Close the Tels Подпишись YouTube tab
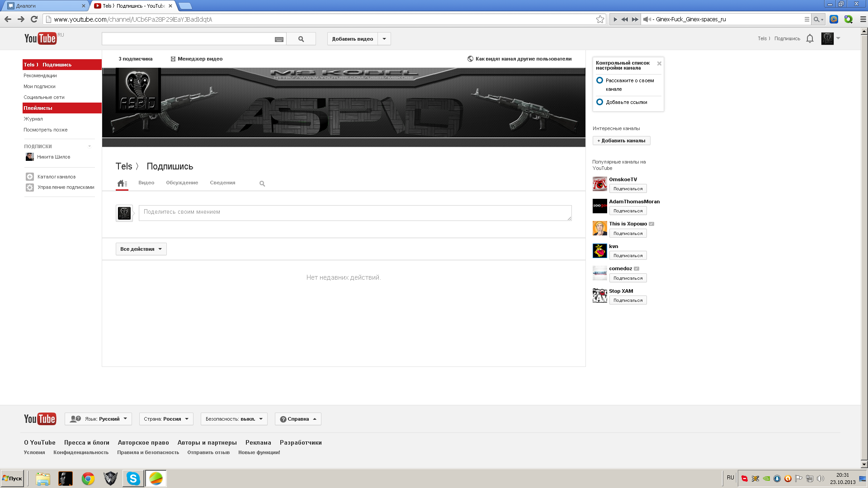This screenshot has height=488, width=868. tap(170, 6)
